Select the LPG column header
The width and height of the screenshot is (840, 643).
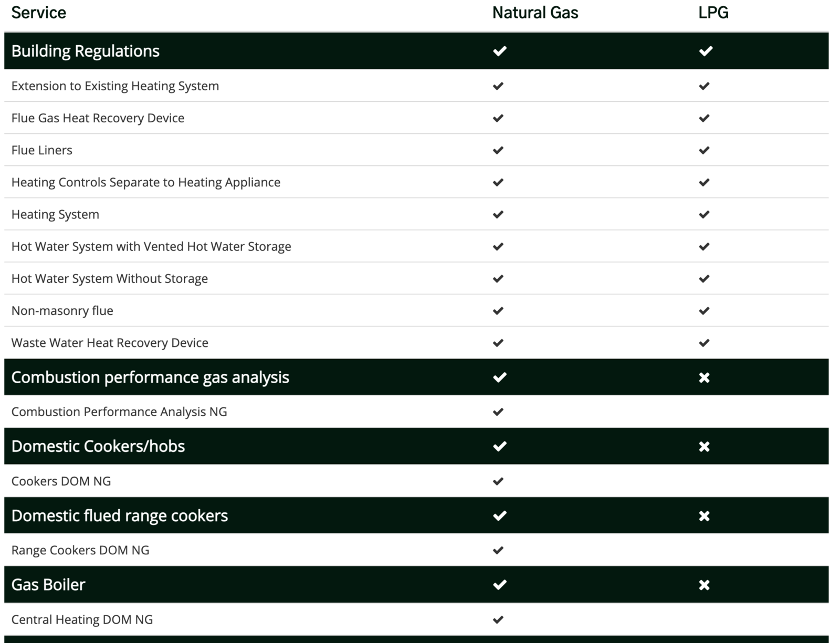(x=713, y=13)
